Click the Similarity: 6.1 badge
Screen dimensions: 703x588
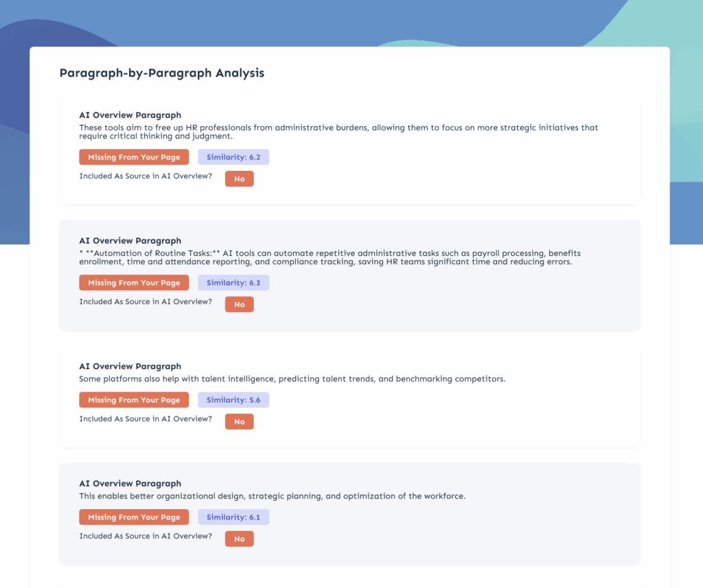(233, 517)
